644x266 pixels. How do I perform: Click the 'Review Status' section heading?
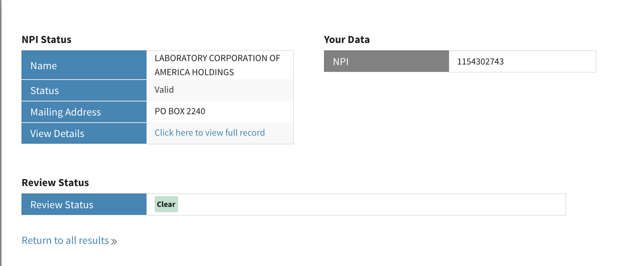pyautogui.click(x=55, y=183)
